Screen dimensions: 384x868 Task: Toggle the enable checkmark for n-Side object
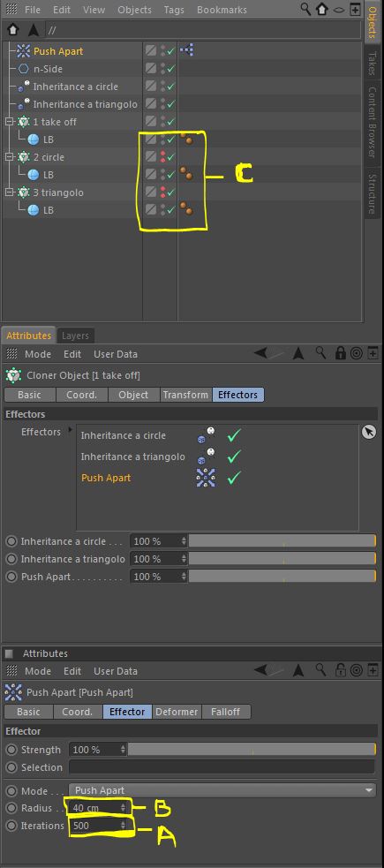(x=171, y=69)
